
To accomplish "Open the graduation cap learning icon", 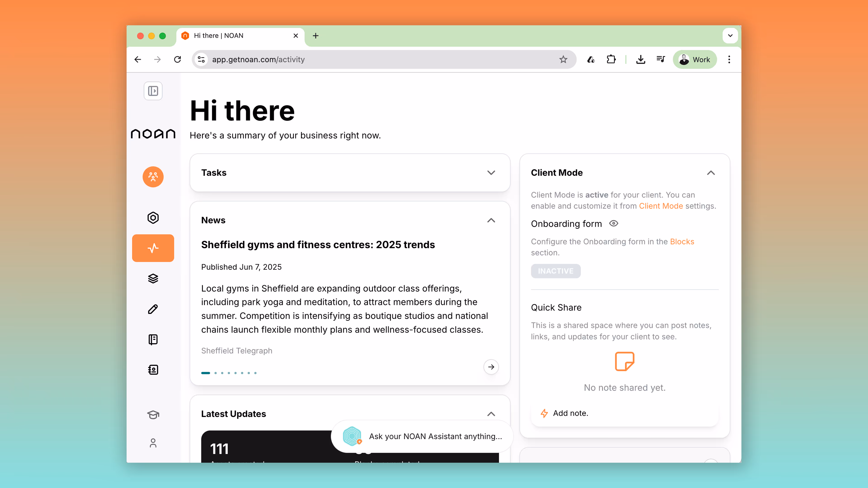I will point(153,415).
